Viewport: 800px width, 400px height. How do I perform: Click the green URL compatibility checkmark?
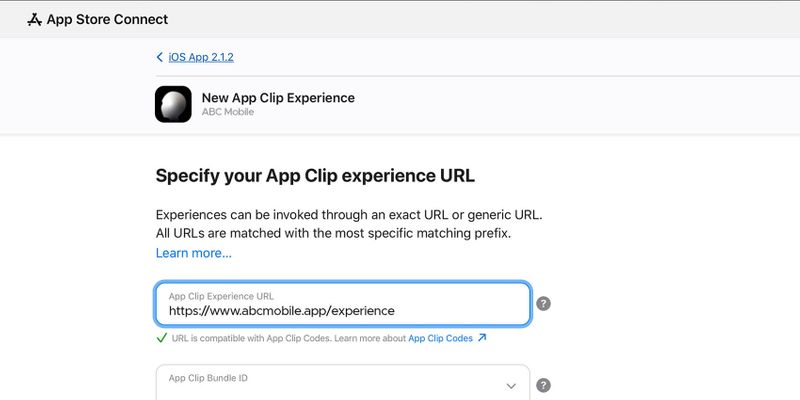coord(162,338)
